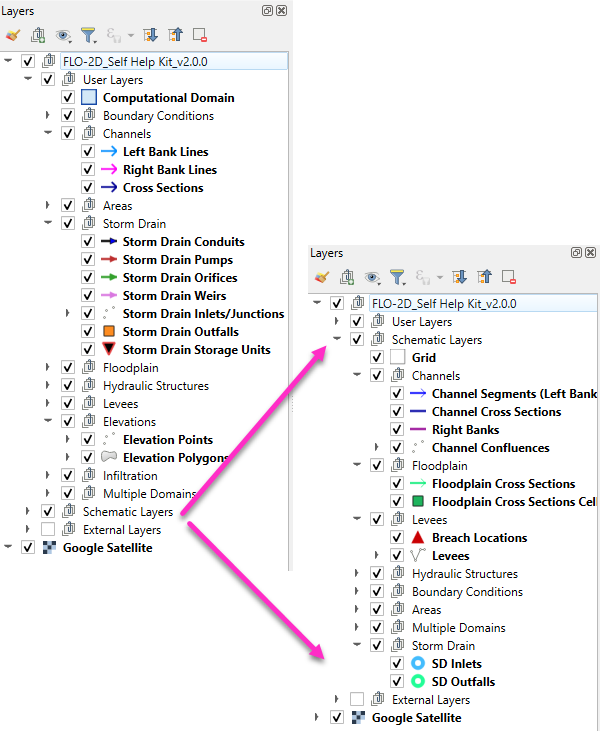Image resolution: width=600 pixels, height=731 pixels.
Task: Click Filter Legend funnel icon in right panel
Action: pyautogui.click(x=397, y=277)
